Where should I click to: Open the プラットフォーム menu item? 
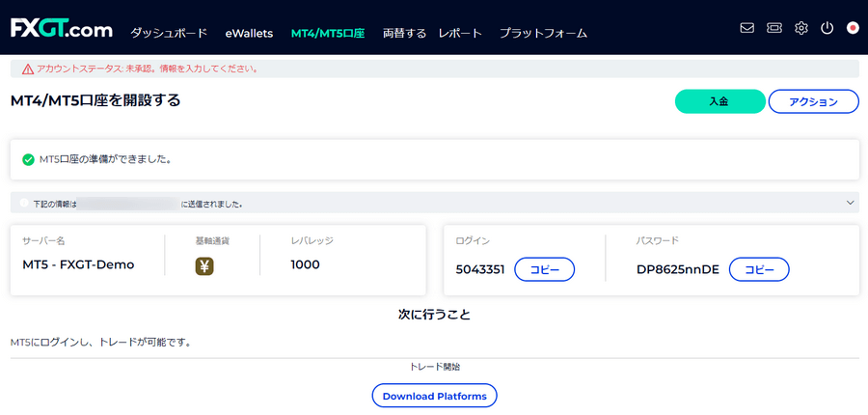[543, 33]
